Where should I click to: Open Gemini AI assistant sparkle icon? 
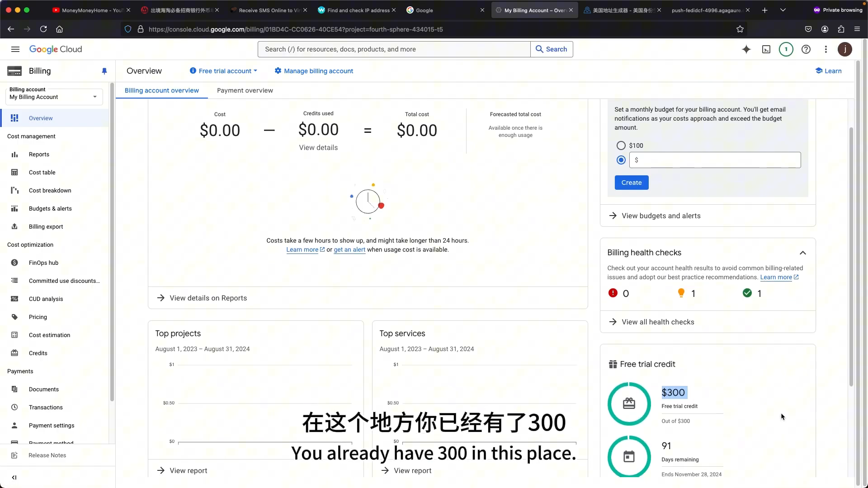pos(746,49)
